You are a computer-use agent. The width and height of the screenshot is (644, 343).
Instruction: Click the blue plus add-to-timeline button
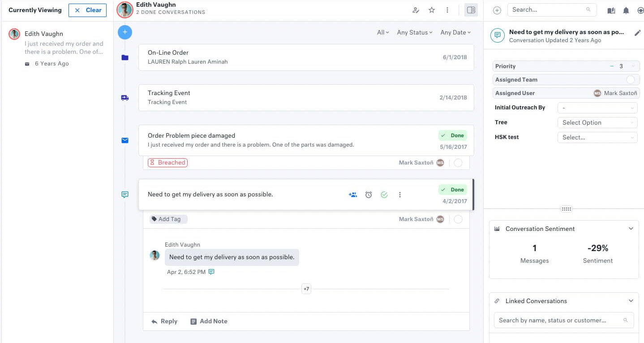pyautogui.click(x=125, y=32)
